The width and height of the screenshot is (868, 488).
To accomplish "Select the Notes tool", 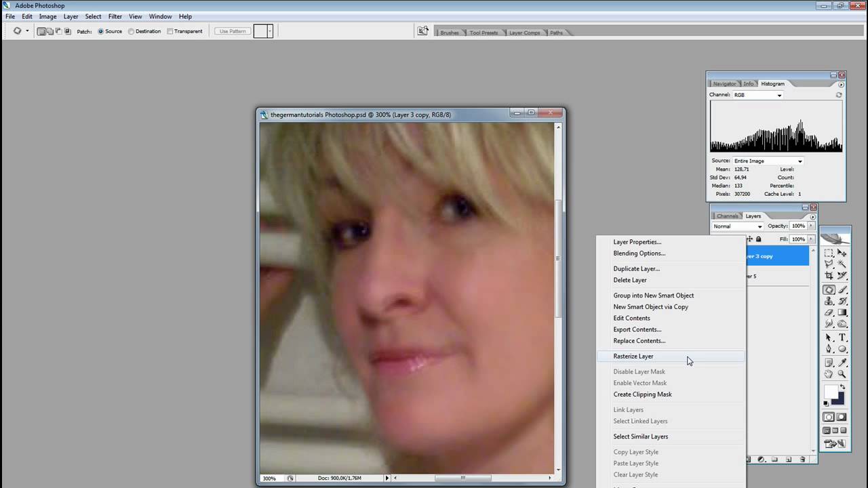I will point(828,363).
